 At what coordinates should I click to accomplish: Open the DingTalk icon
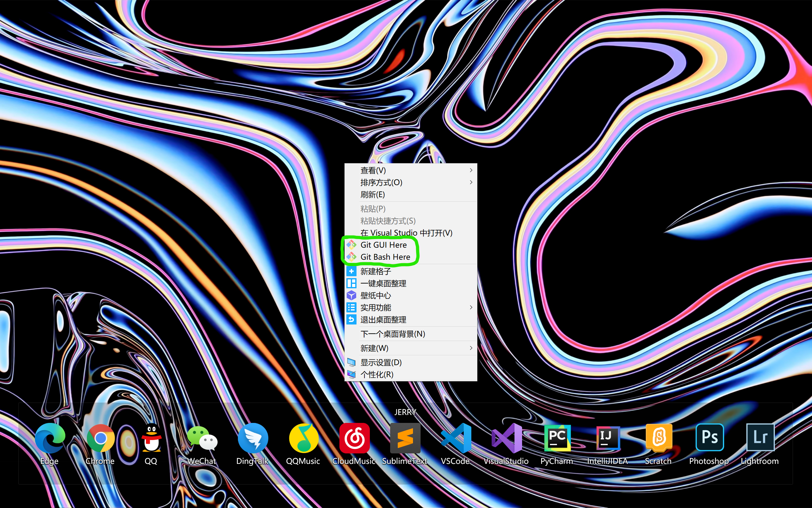[253, 438]
